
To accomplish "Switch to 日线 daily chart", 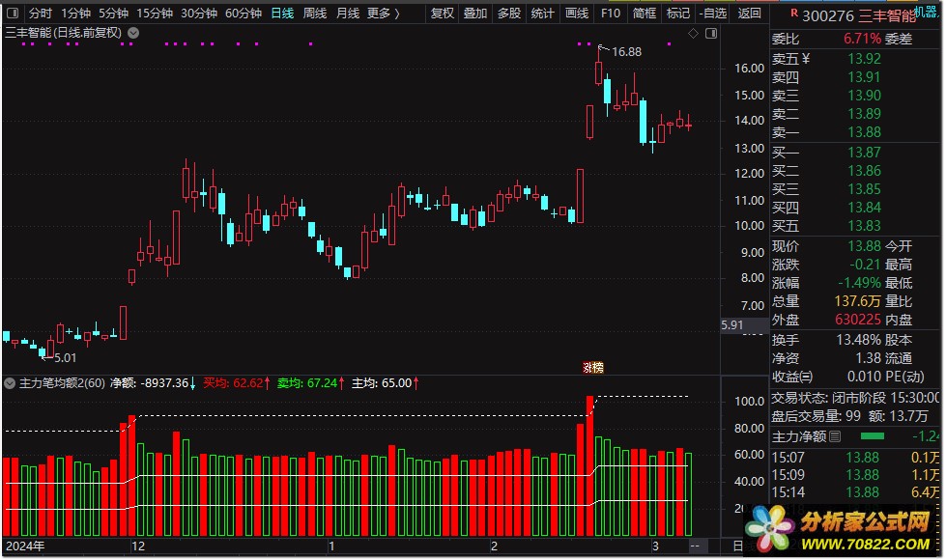I will (282, 14).
